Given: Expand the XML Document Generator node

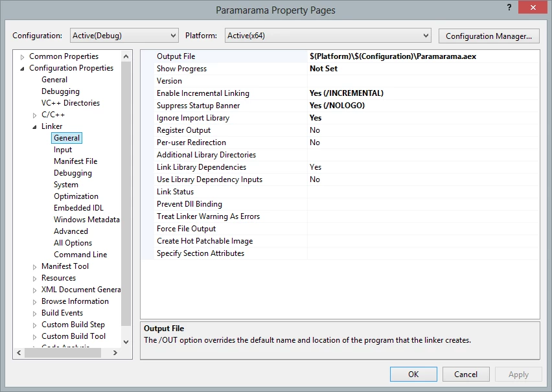Looking at the screenshot, I should point(34,290).
